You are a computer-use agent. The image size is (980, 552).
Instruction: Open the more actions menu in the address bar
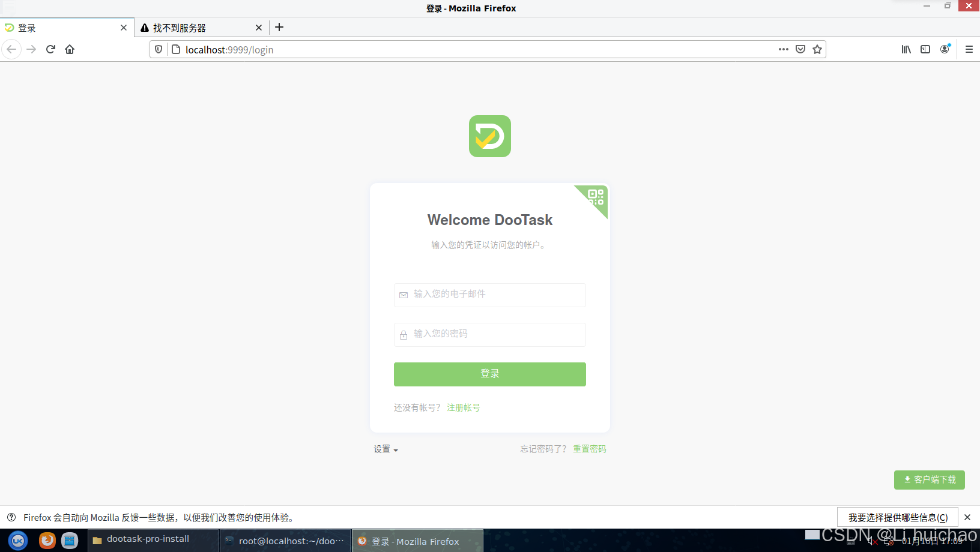click(783, 49)
